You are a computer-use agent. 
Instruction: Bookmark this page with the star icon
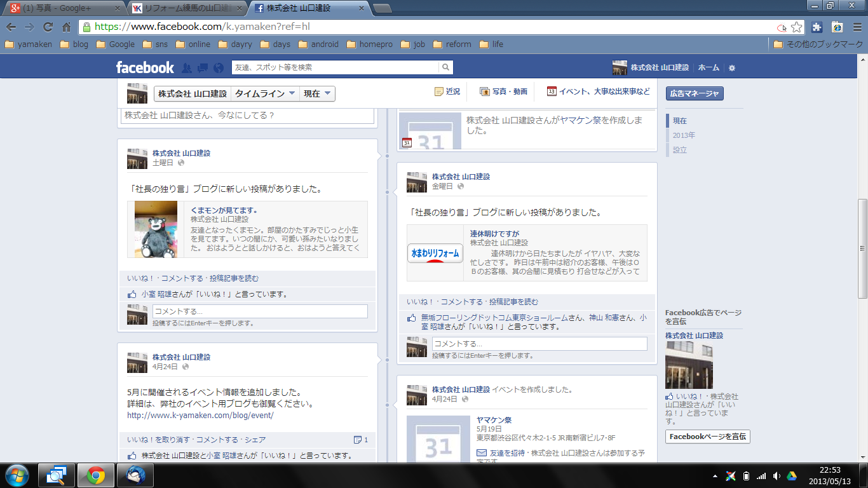(797, 27)
